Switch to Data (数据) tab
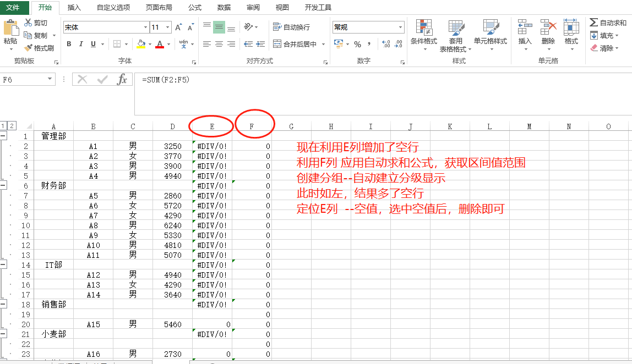 tap(224, 7)
